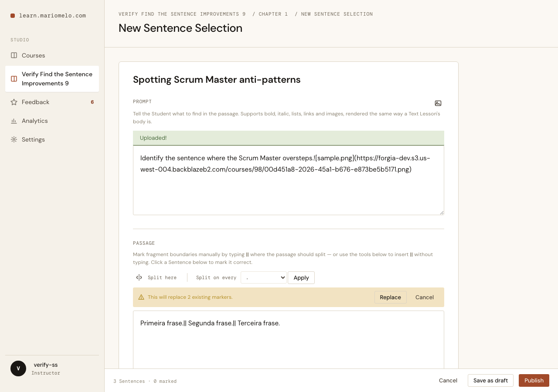Click the verify-ss user name

pos(46,365)
